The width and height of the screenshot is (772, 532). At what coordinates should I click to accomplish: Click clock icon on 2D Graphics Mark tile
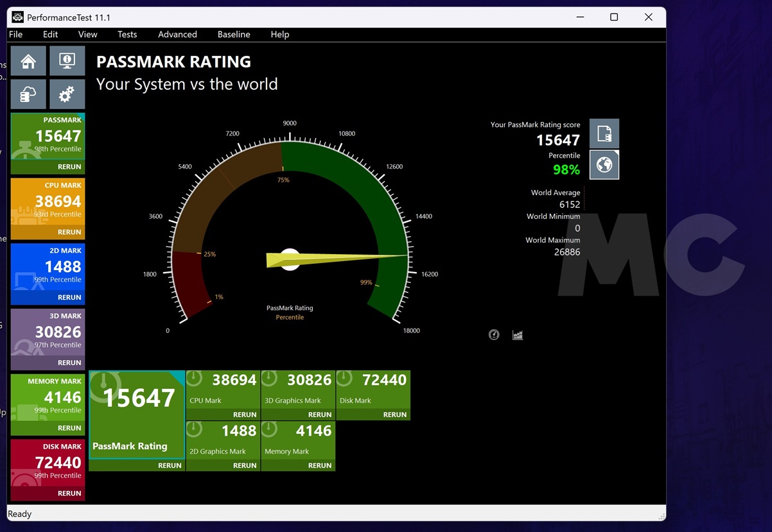pos(194,429)
